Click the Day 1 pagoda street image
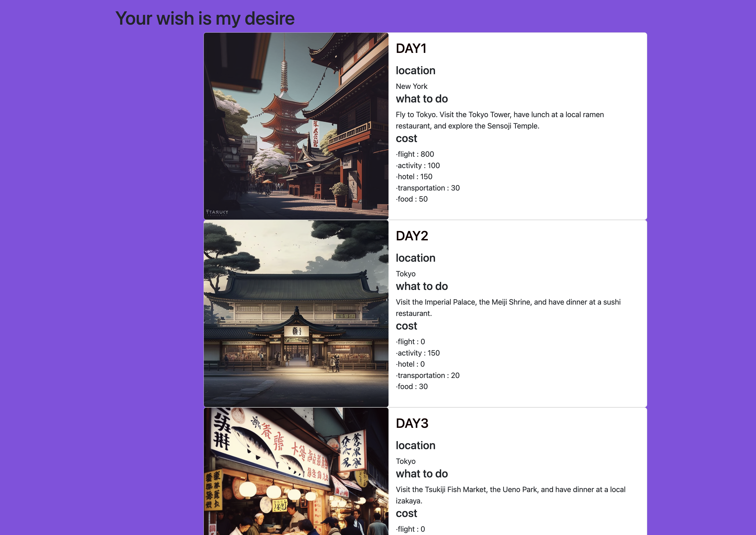756x535 pixels. tap(296, 126)
